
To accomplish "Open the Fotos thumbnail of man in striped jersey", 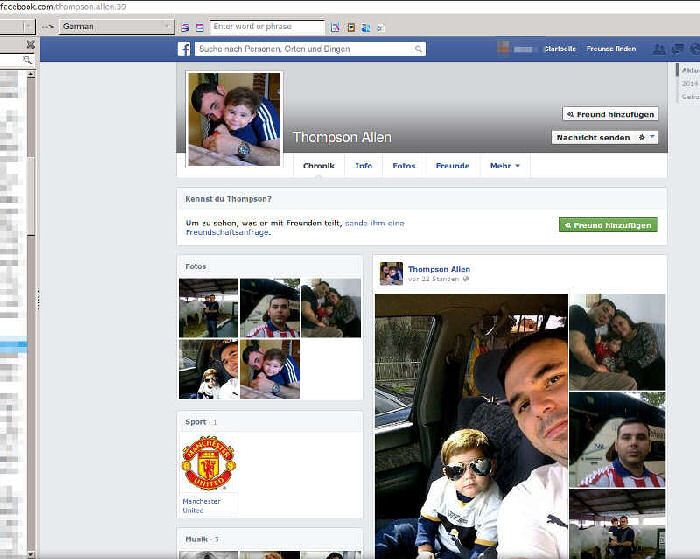I will coord(270,308).
